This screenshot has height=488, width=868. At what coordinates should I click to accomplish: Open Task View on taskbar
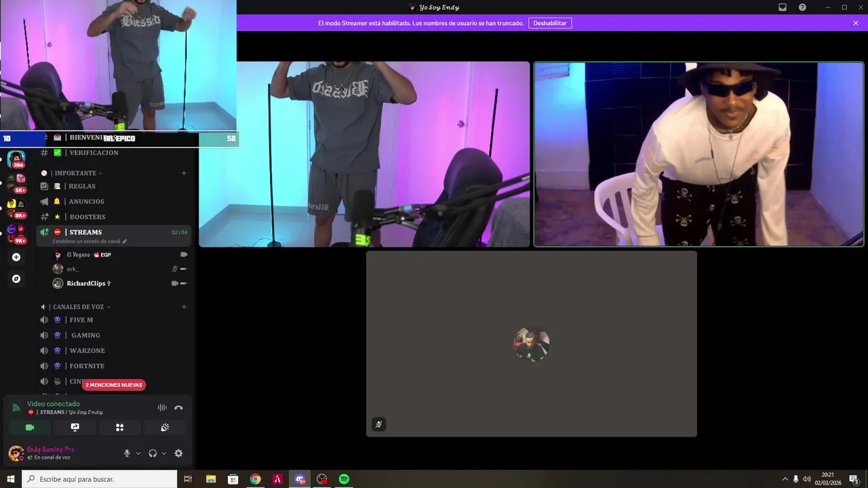188,479
